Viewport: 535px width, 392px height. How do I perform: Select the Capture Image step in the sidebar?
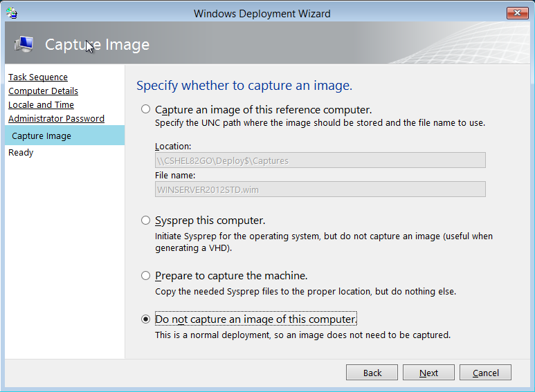42,136
